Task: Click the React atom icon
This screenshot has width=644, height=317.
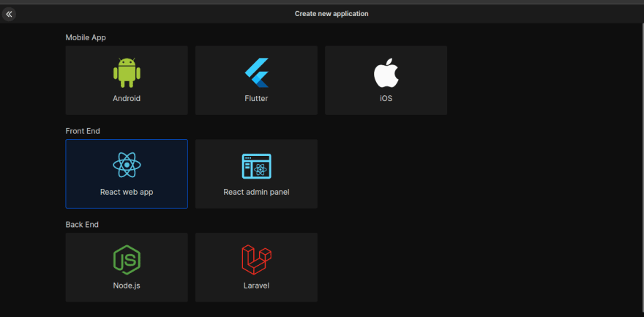Action: click(127, 165)
